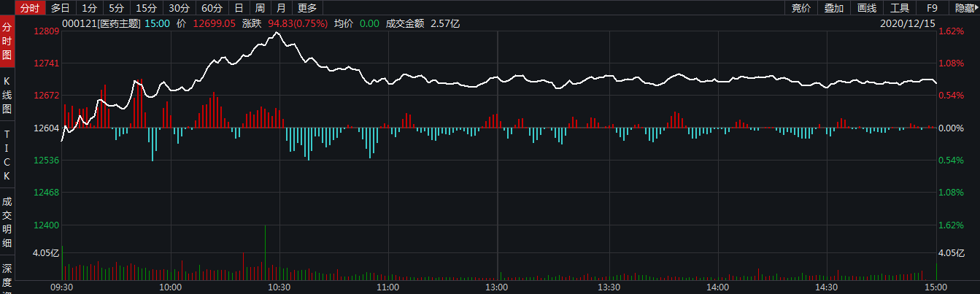
Task: Switch to the 月 monthly chart tab
Action: click(x=281, y=8)
